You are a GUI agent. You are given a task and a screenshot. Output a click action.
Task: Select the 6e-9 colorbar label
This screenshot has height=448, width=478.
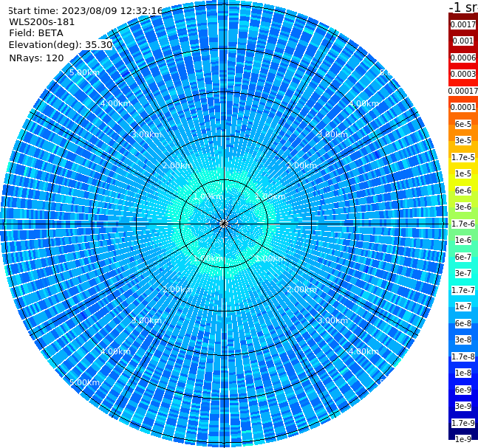(x=463, y=390)
